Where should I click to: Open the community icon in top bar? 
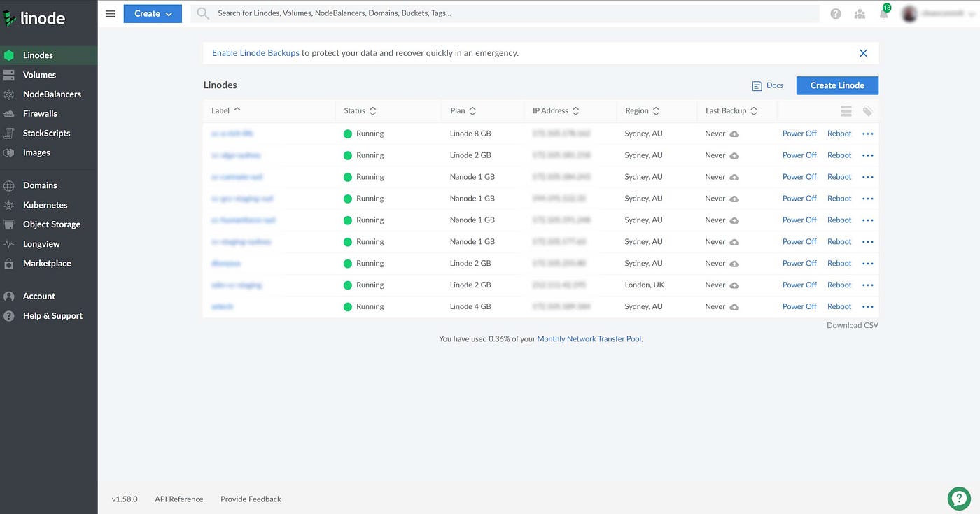[860, 13]
